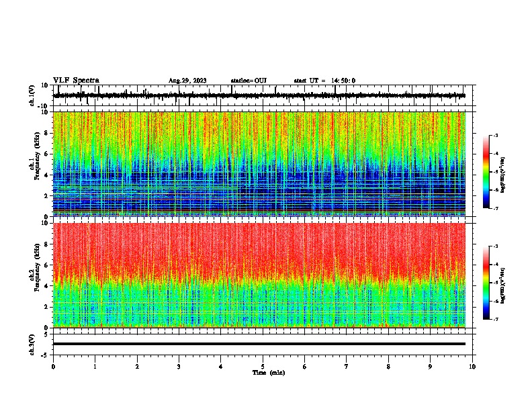Click the ch.1 spectrogram panel
Viewport: 532px width, 411px height.
coord(259,164)
